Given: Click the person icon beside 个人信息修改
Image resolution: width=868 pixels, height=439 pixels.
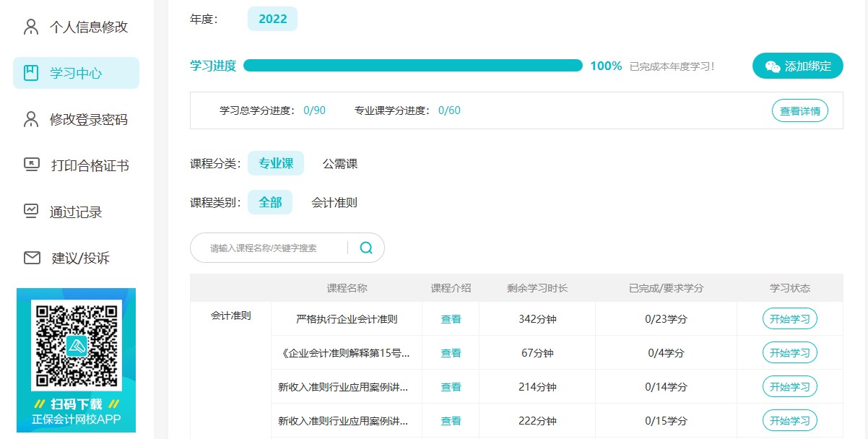Looking at the screenshot, I should [31, 27].
